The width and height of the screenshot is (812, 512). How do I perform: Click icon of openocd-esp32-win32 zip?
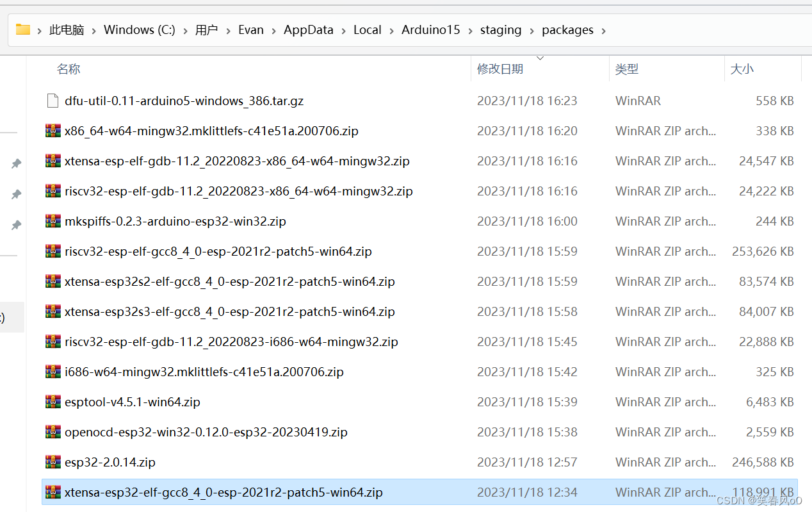pos(53,432)
